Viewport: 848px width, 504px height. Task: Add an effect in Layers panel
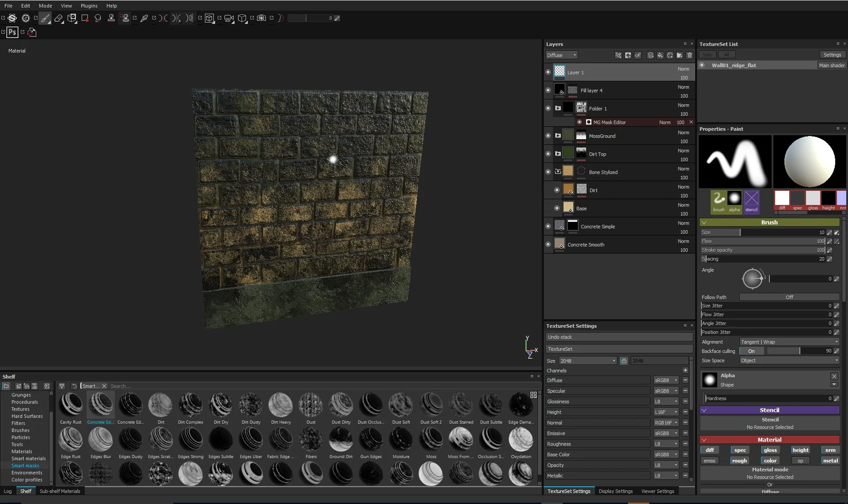(x=618, y=55)
